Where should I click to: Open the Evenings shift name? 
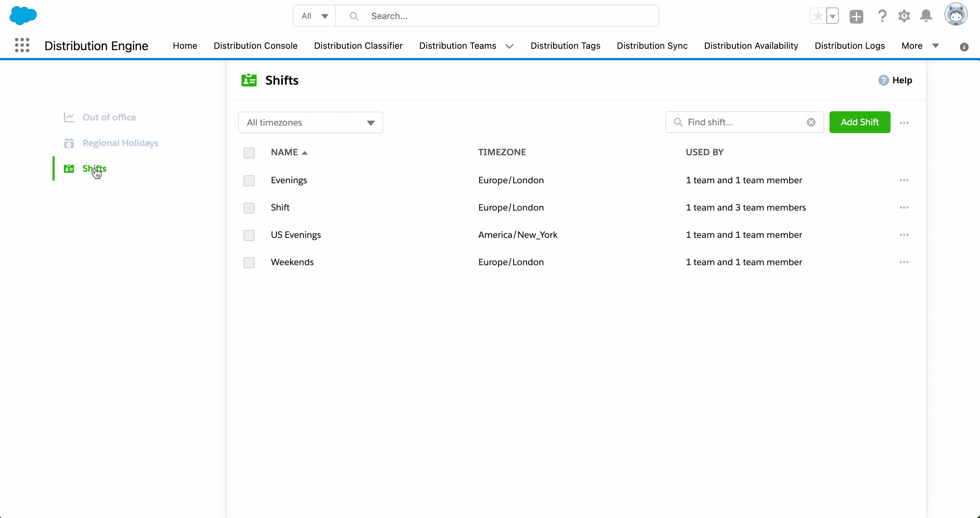pyautogui.click(x=289, y=180)
